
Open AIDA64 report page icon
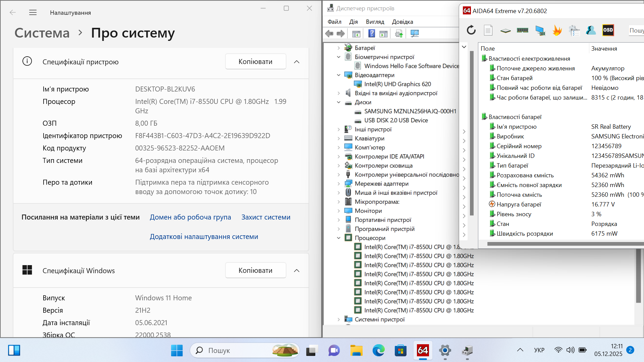[488, 30]
